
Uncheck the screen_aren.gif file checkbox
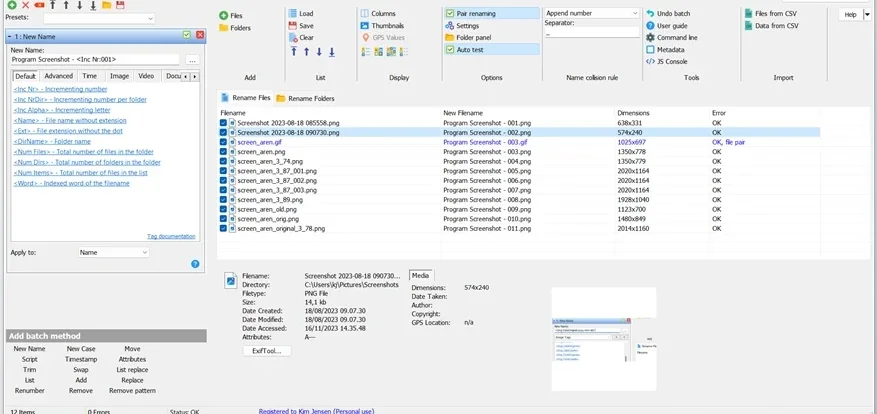point(224,142)
